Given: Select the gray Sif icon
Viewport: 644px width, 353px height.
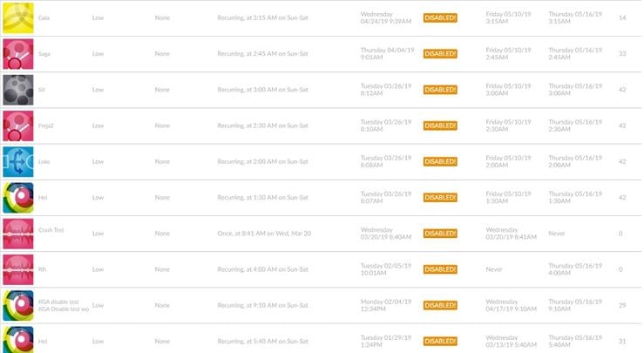Looking at the screenshot, I should point(17,89).
